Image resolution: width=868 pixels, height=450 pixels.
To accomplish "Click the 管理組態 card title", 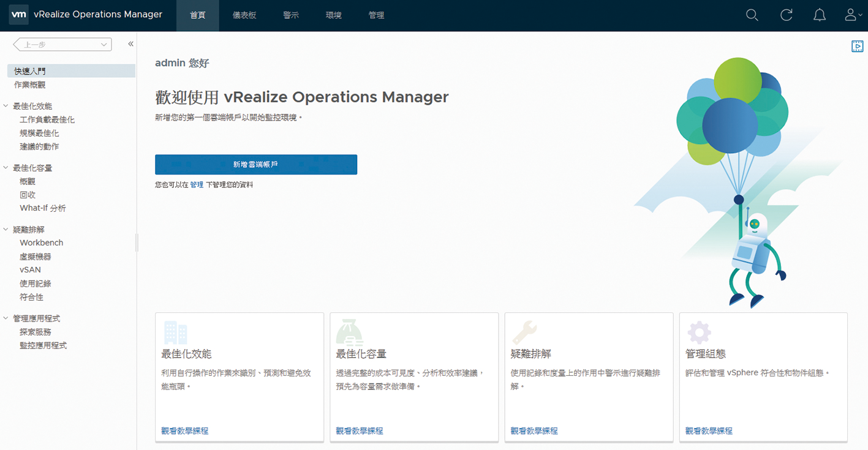I will coord(706,354).
